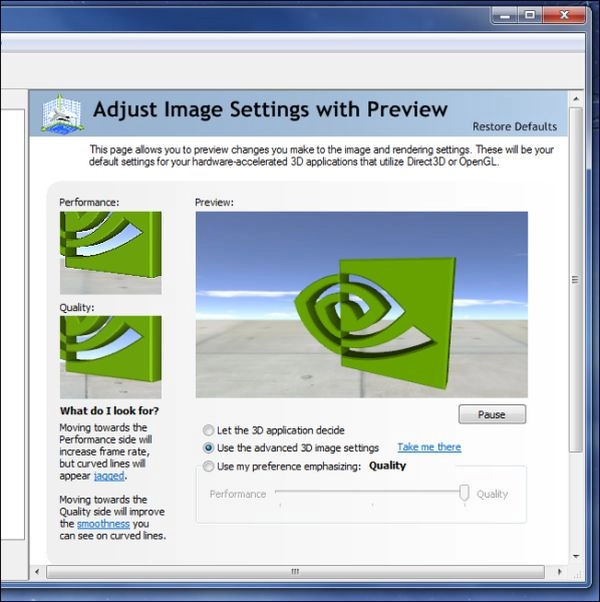Select Use the advanced 3D image settings
600x602 pixels.
click(208, 448)
